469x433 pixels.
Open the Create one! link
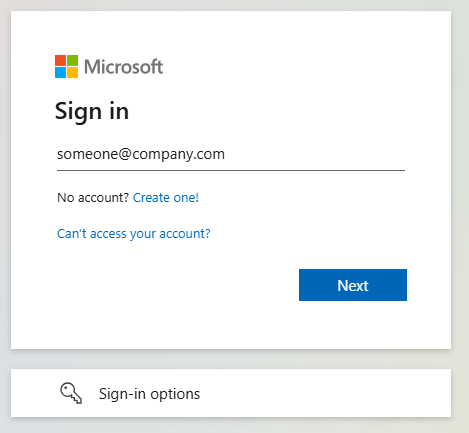(166, 198)
